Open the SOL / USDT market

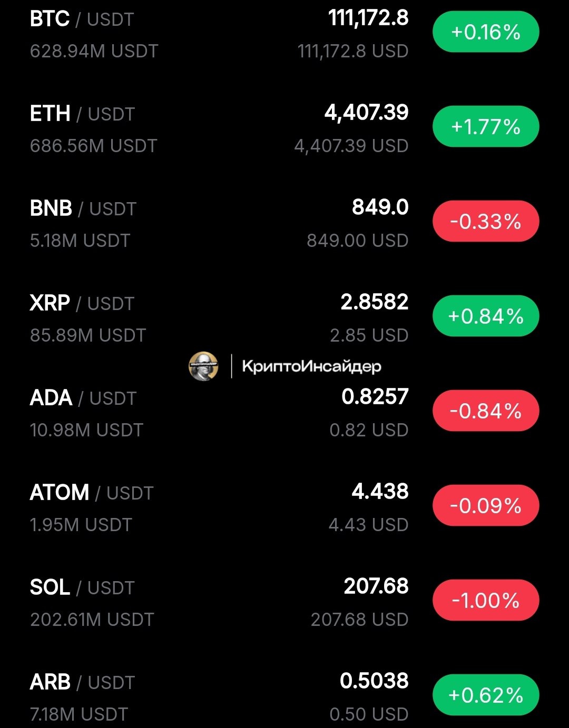coord(284,603)
